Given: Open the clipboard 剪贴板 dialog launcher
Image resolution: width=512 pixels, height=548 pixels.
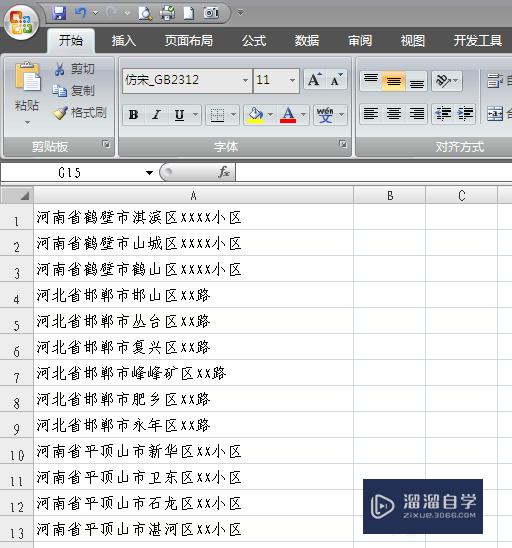Looking at the screenshot, I should point(106,144).
